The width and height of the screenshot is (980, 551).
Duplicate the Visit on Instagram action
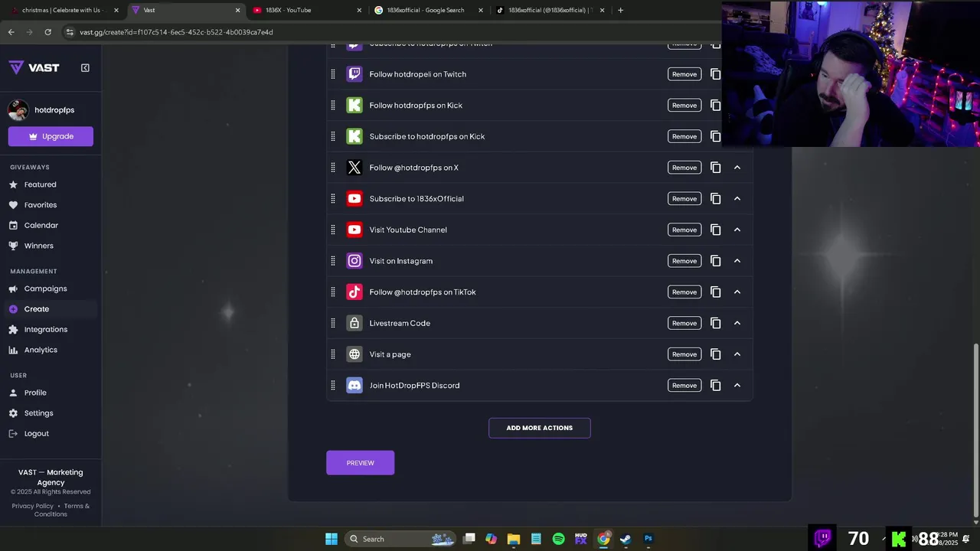click(715, 261)
